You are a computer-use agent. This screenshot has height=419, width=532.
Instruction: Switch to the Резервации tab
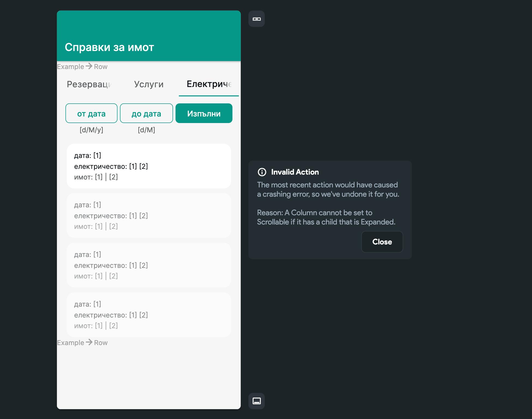[89, 84]
